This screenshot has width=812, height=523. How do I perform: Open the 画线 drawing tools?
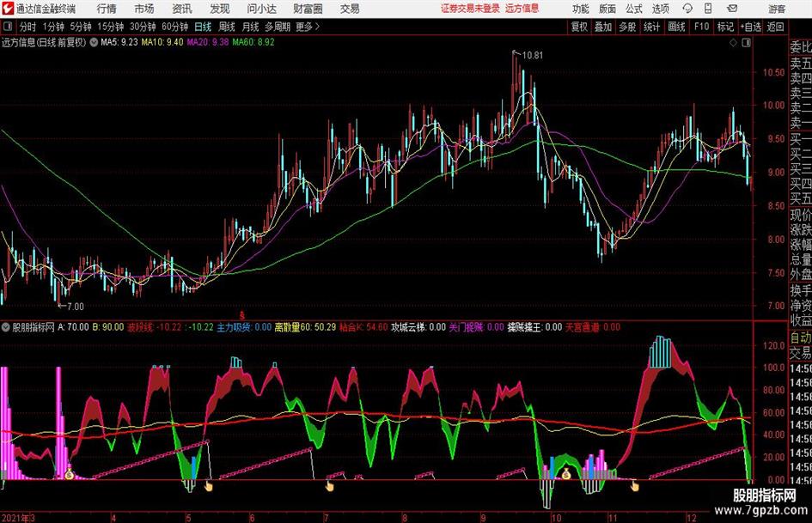pos(676,27)
